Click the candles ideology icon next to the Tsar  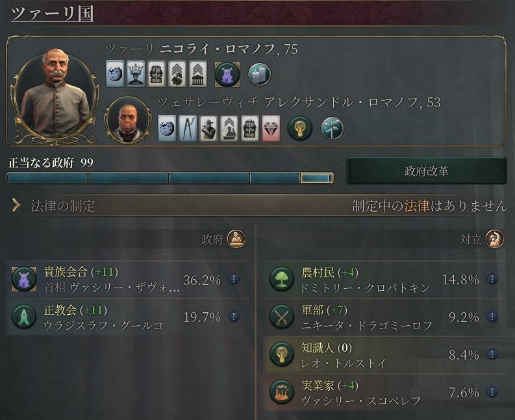tap(260, 75)
